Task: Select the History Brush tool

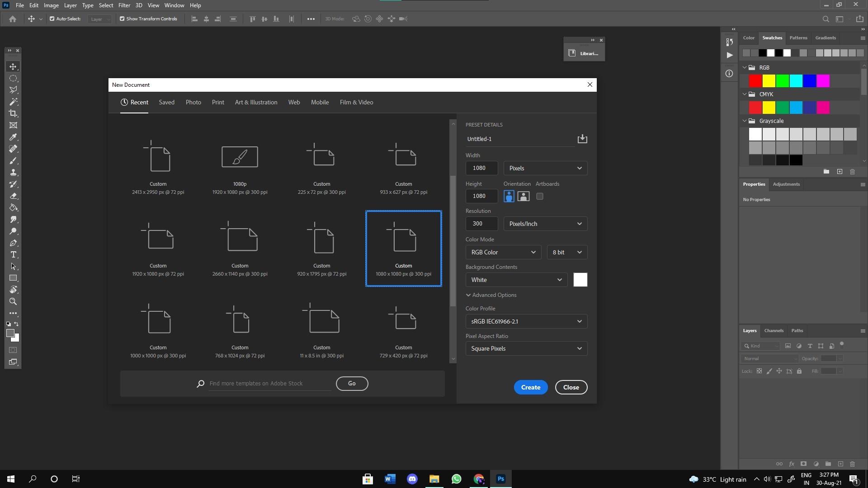Action: click(13, 184)
